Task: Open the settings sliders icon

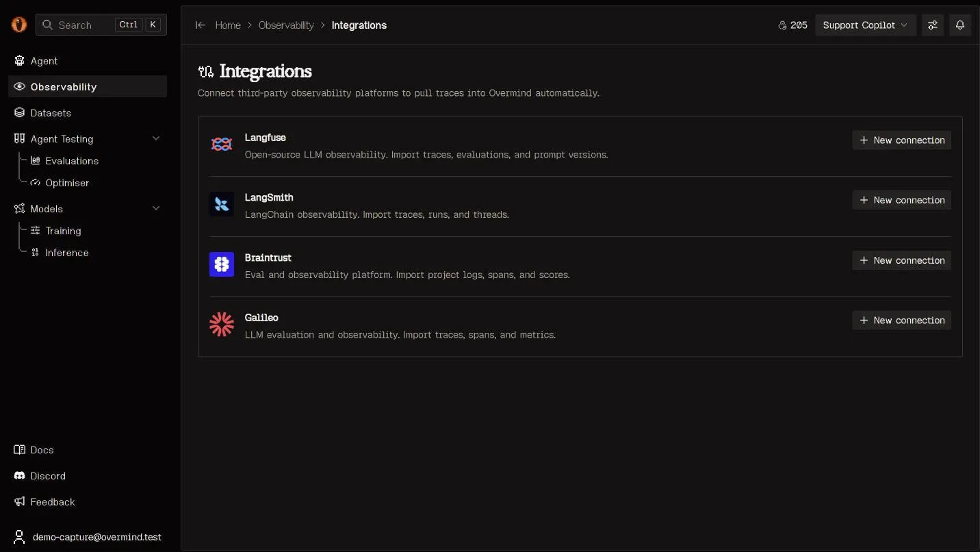Action: point(933,25)
